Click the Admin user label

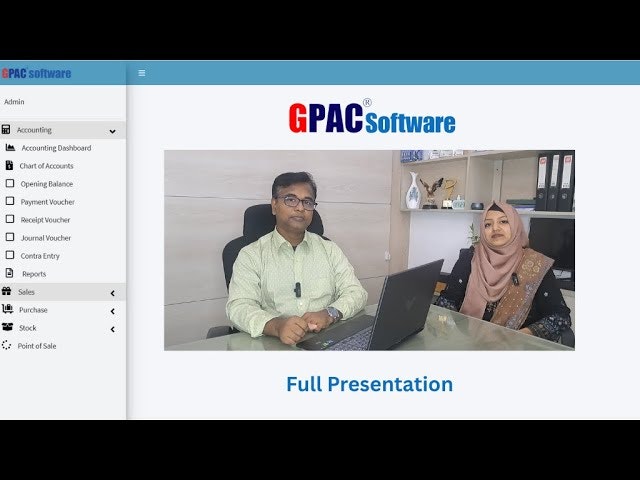point(14,102)
